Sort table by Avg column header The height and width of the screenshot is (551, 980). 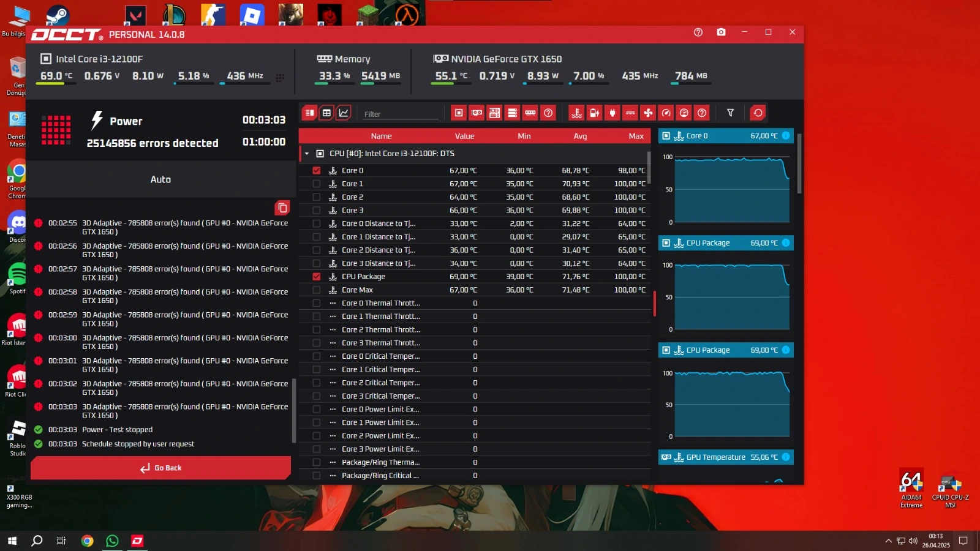580,136
